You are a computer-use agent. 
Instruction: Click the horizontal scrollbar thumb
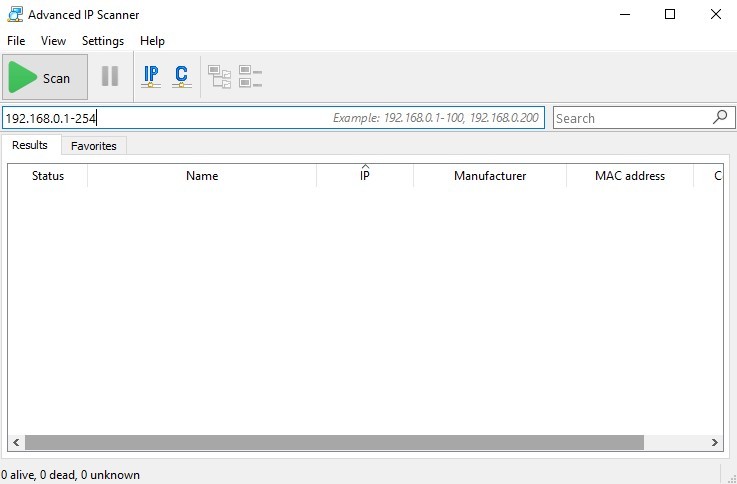334,442
